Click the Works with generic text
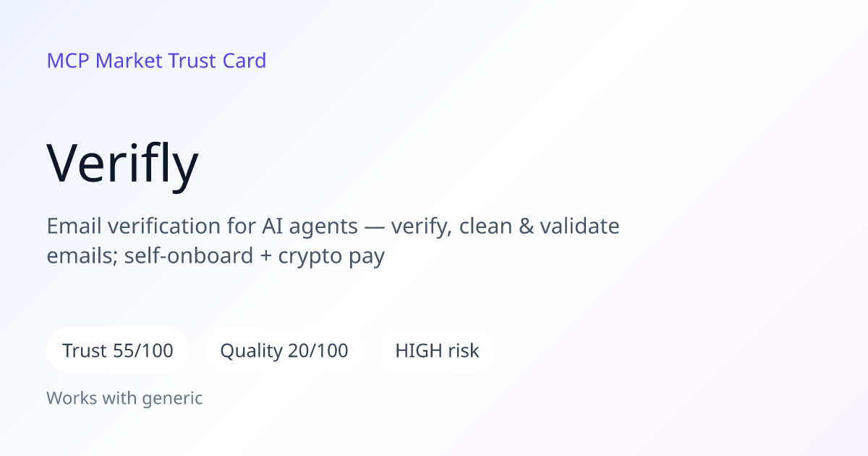The width and height of the screenshot is (868, 456). (x=124, y=398)
